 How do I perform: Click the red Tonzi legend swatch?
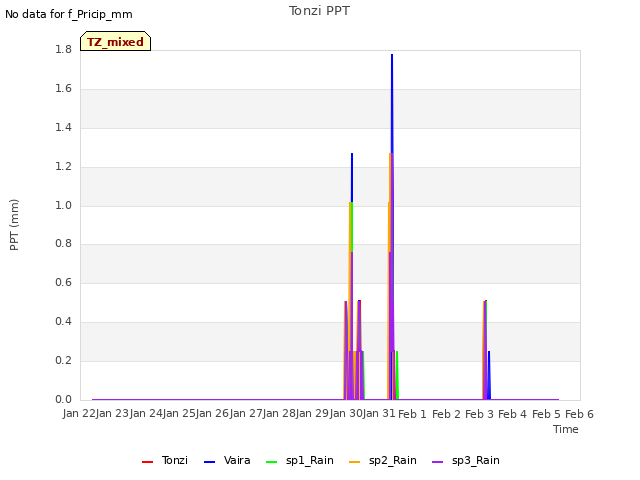[x=147, y=462]
